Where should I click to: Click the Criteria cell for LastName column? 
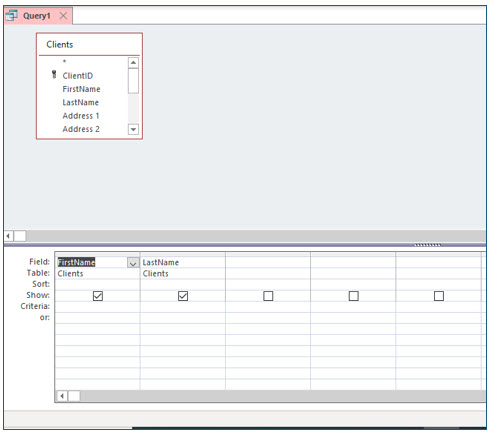pyautogui.click(x=183, y=307)
